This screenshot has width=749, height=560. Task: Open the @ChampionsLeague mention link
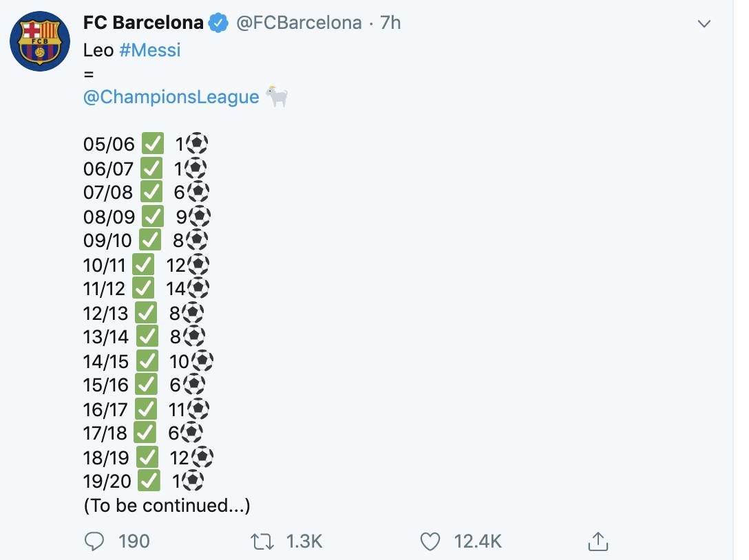click(171, 96)
